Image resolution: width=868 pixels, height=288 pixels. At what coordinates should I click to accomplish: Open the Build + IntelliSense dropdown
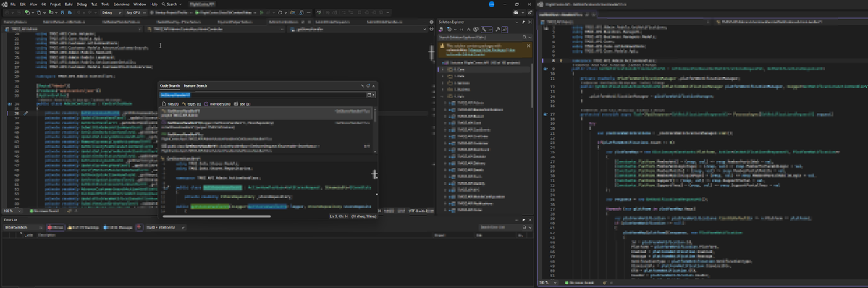click(x=165, y=227)
